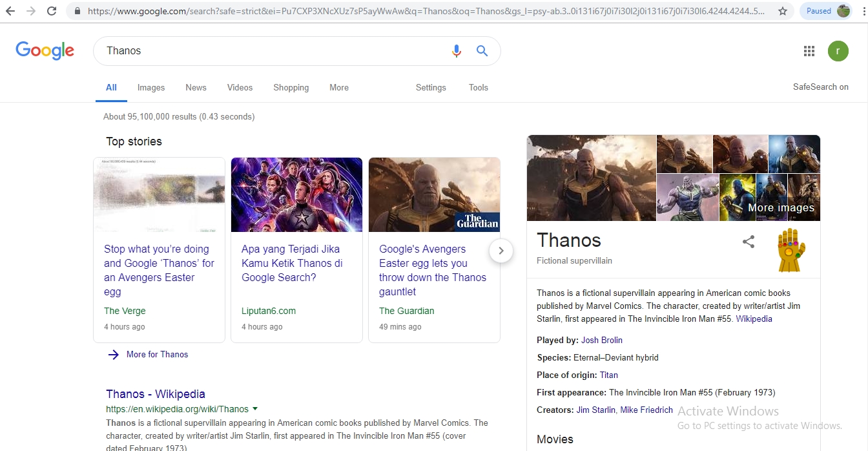Open the More for Thanos link
The width and height of the screenshot is (868, 451).
point(157,354)
